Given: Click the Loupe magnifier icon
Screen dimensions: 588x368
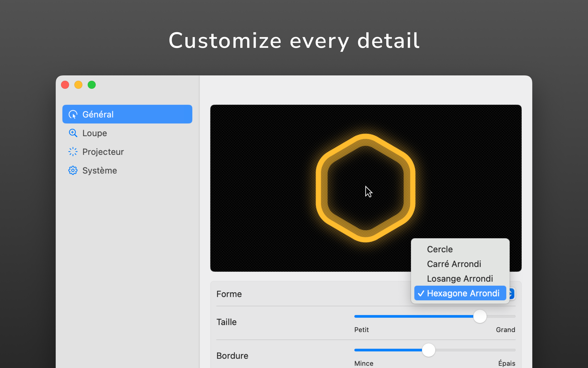Looking at the screenshot, I should (73, 133).
